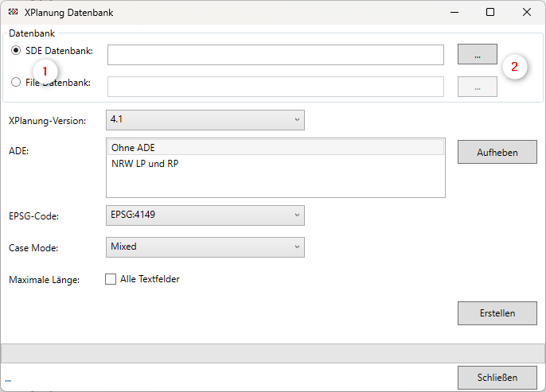Click the progress bar above Schließen

tap(273, 353)
